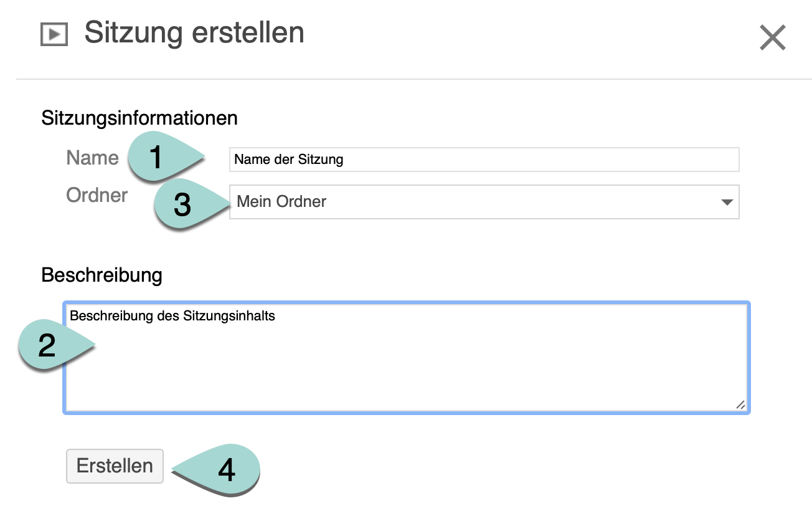Image resolution: width=812 pixels, height=531 pixels.
Task: Expand the Ordner list via its arrow
Action: (726, 202)
